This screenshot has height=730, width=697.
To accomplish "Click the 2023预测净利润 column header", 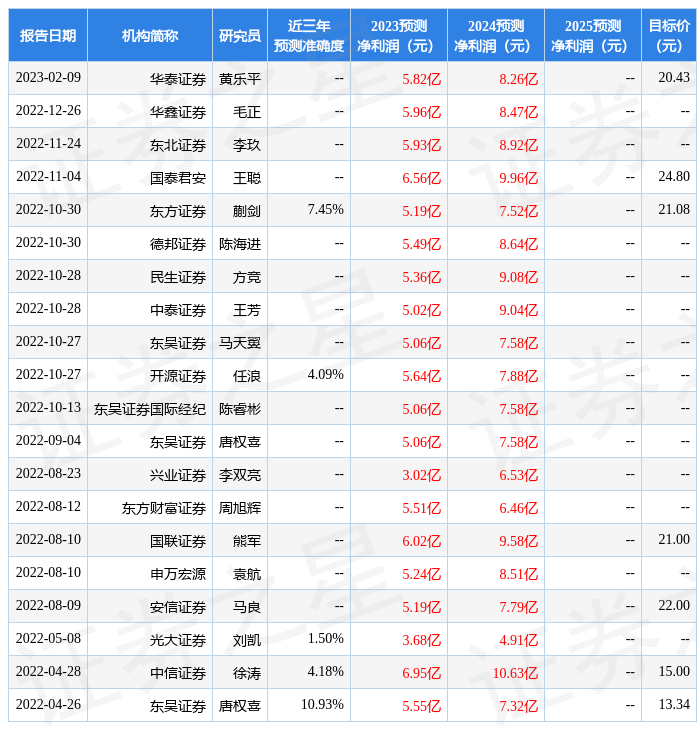I will [x=399, y=36].
